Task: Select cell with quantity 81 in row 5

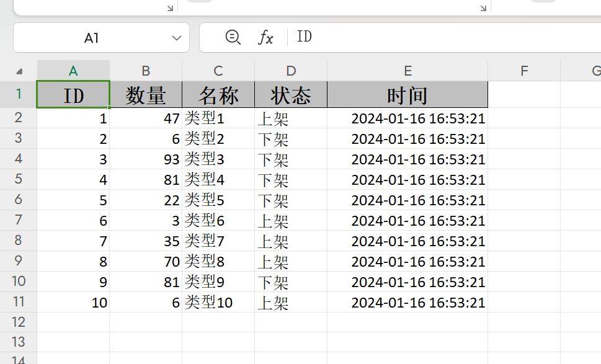Action: 146,180
